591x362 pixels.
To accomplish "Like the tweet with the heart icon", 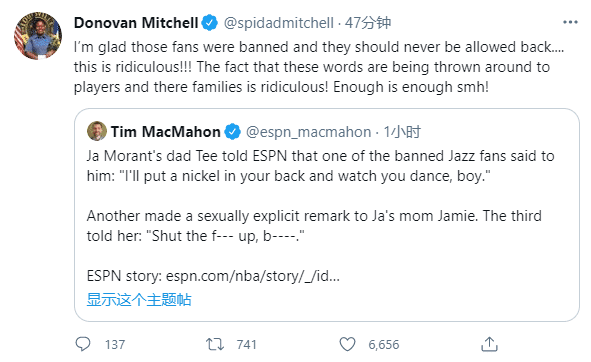I will point(347,344).
